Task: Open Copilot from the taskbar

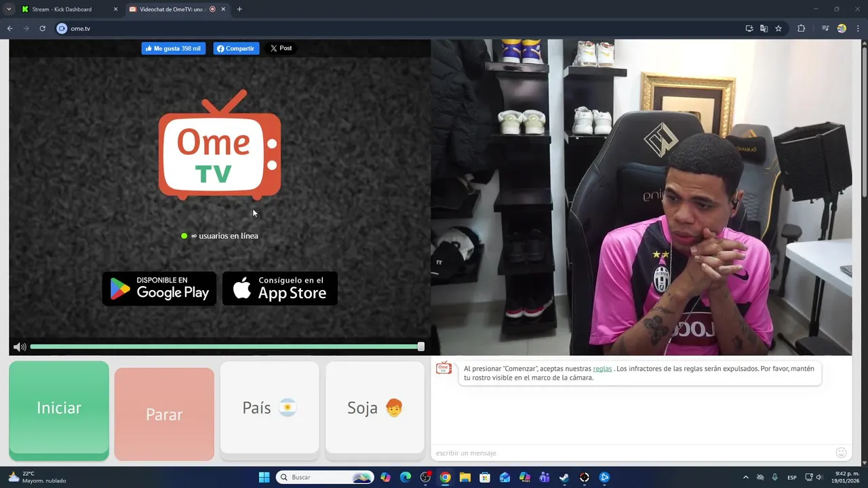Action: (x=386, y=477)
